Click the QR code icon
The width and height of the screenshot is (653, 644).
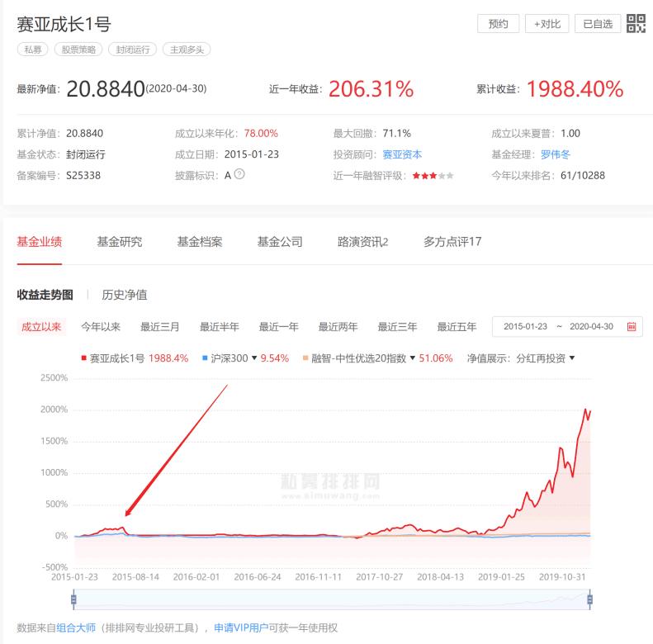tap(636, 24)
